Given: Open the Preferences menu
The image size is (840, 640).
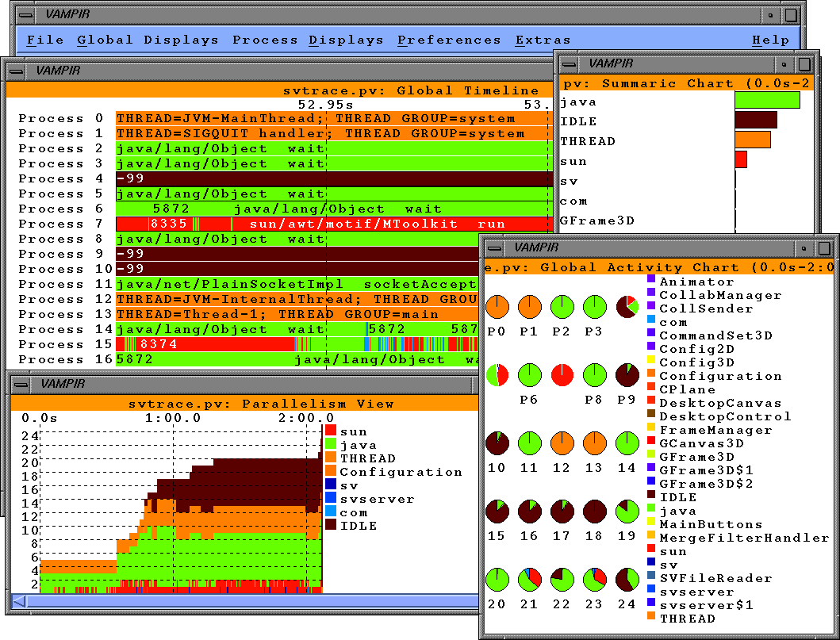Looking at the screenshot, I should coord(449,40).
